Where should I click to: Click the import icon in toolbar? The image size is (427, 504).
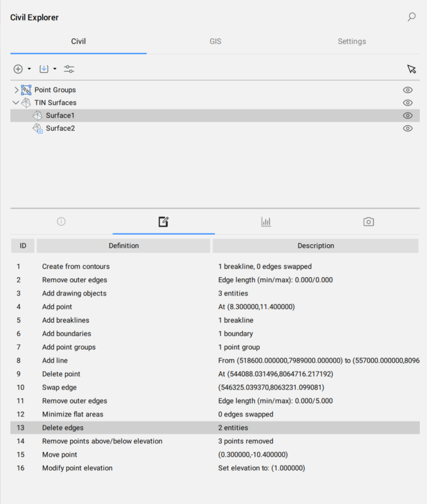coord(44,69)
